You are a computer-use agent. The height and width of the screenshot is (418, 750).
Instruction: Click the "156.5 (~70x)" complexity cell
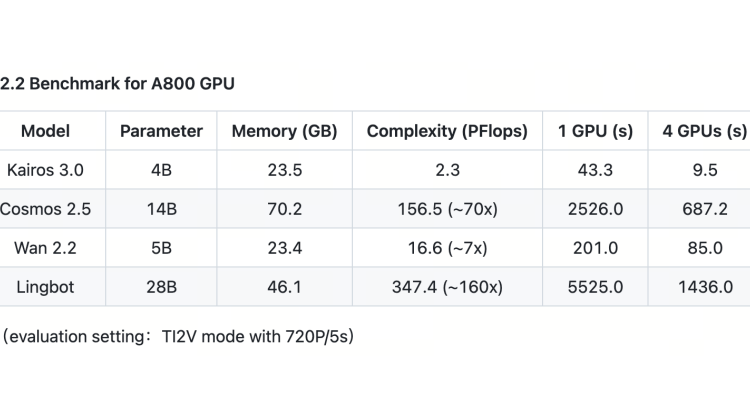pyautogui.click(x=447, y=209)
